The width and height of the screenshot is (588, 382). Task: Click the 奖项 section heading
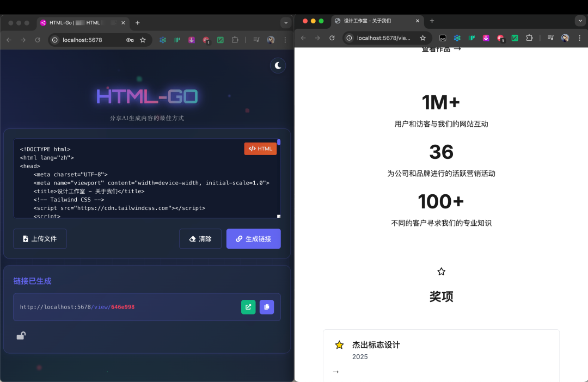point(442,297)
